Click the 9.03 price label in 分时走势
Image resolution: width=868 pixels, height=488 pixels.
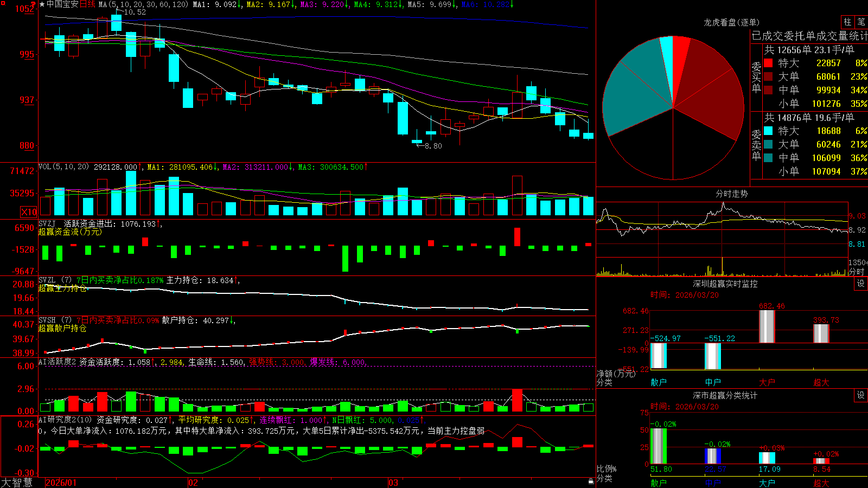(857, 216)
